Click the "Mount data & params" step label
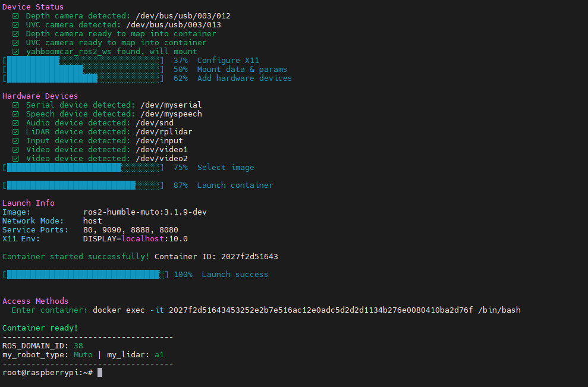Viewport: 588px width, 387px height. [x=242, y=70]
